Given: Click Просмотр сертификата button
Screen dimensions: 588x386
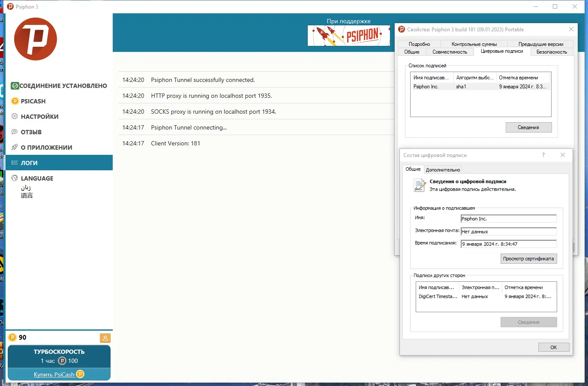Looking at the screenshot, I should 528,259.
